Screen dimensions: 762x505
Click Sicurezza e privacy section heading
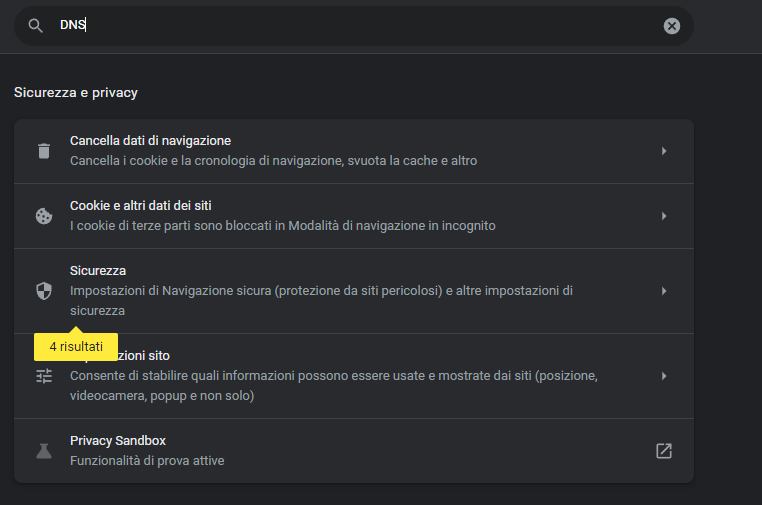click(x=76, y=93)
